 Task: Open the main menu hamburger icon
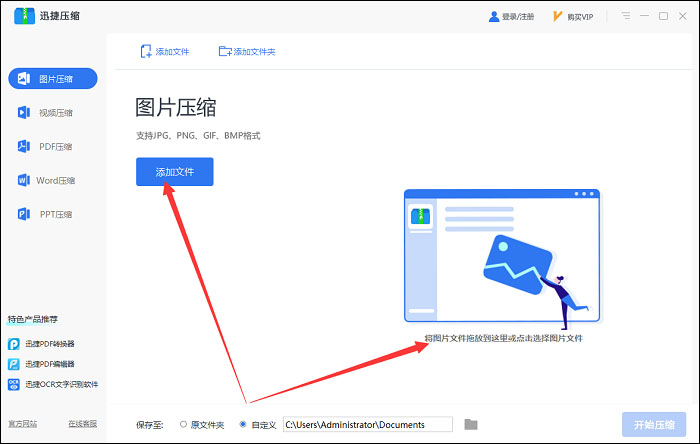(626, 16)
